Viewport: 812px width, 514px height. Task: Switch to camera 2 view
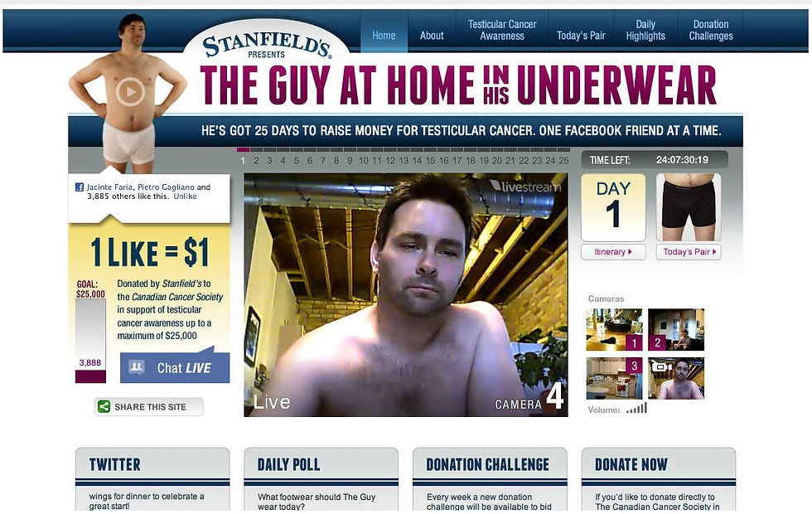tap(676, 330)
